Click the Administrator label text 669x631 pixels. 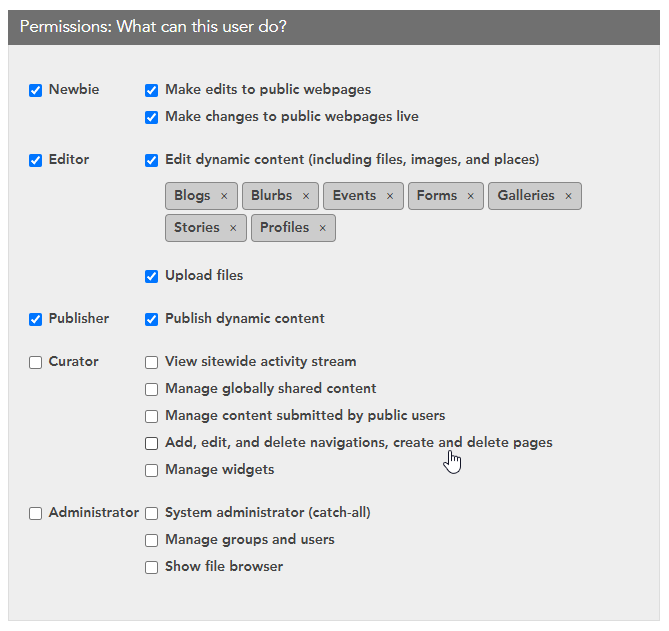94,512
